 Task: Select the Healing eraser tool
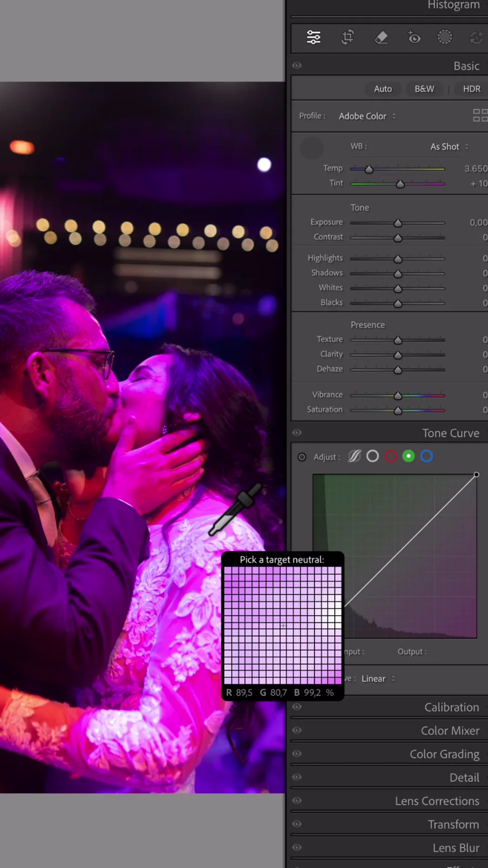coord(382,37)
